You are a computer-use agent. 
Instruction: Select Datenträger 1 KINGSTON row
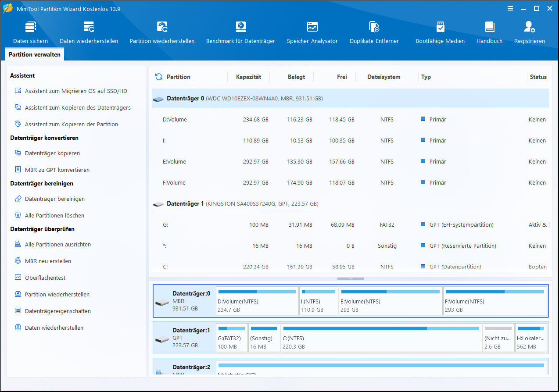point(350,204)
